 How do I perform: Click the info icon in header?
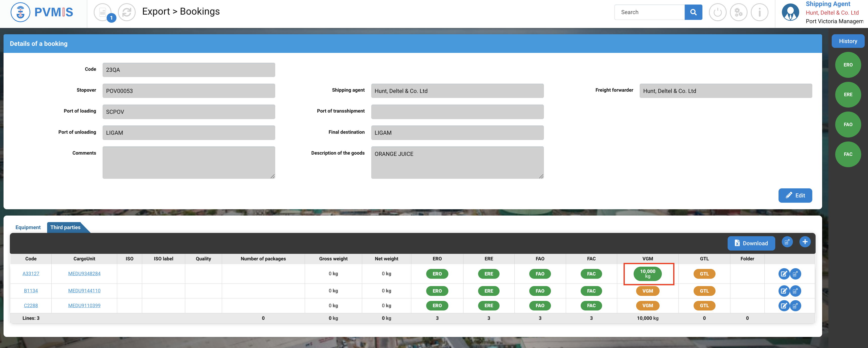759,12
